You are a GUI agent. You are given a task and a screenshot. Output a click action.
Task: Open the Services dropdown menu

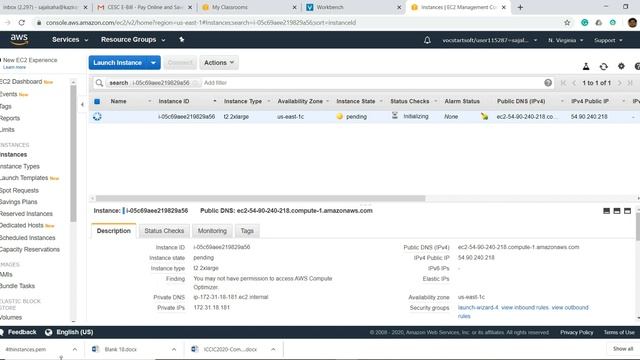(70, 40)
